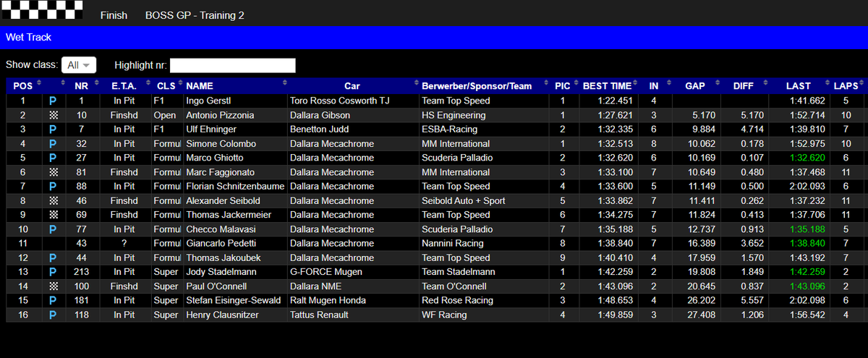Screen dimensions: 868x358
Task: Click last lap time 2:02.093
Action: (x=807, y=187)
